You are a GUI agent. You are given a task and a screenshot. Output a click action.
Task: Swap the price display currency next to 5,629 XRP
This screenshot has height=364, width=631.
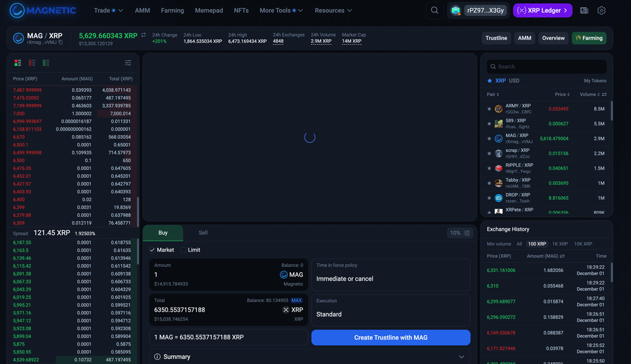point(143,35)
